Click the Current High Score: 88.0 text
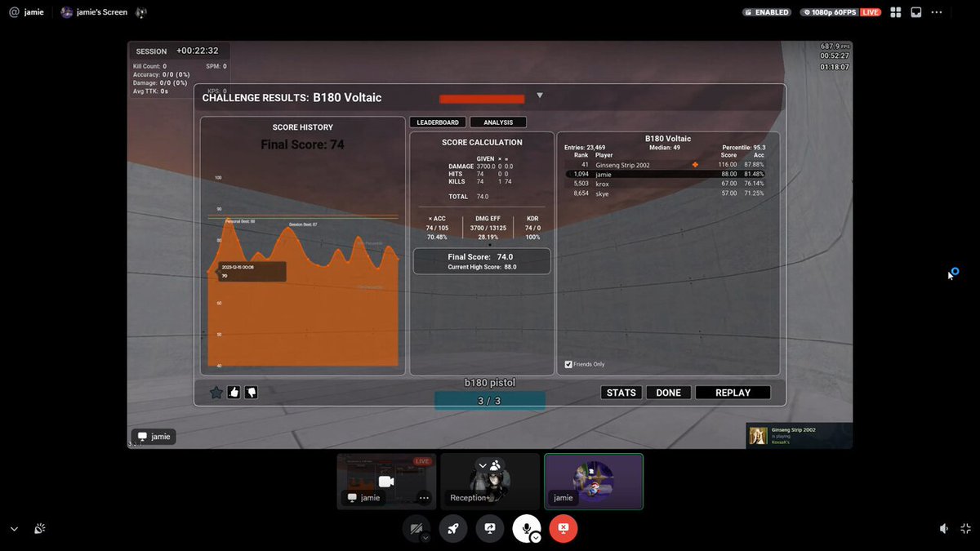This screenshot has width=980, height=551. 482,267
